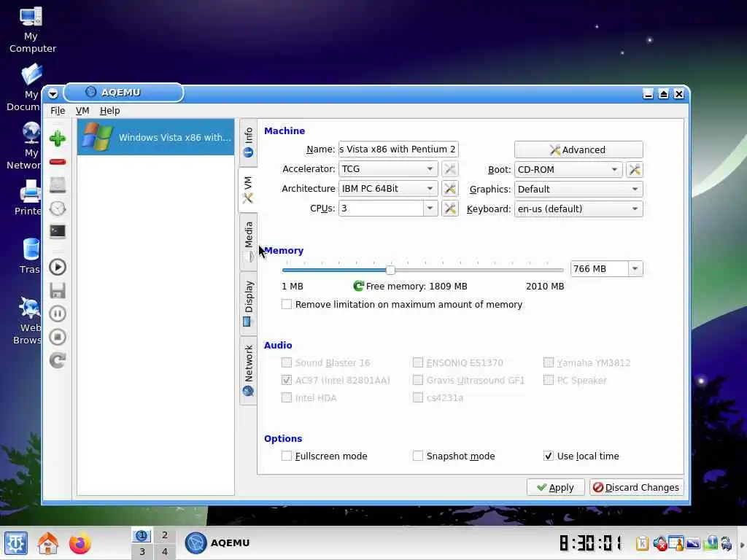Switch to the Media vertical tab
The width and height of the screenshot is (747, 560).
coord(248,242)
